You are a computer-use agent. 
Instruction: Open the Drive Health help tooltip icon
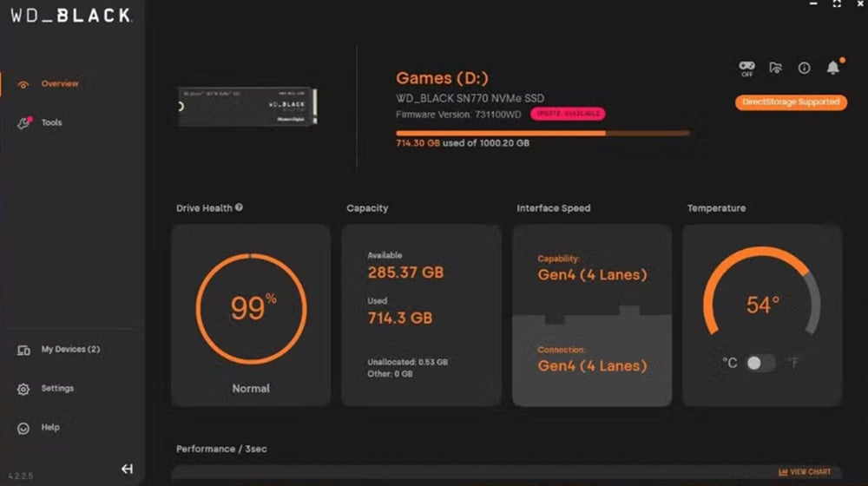(x=239, y=207)
